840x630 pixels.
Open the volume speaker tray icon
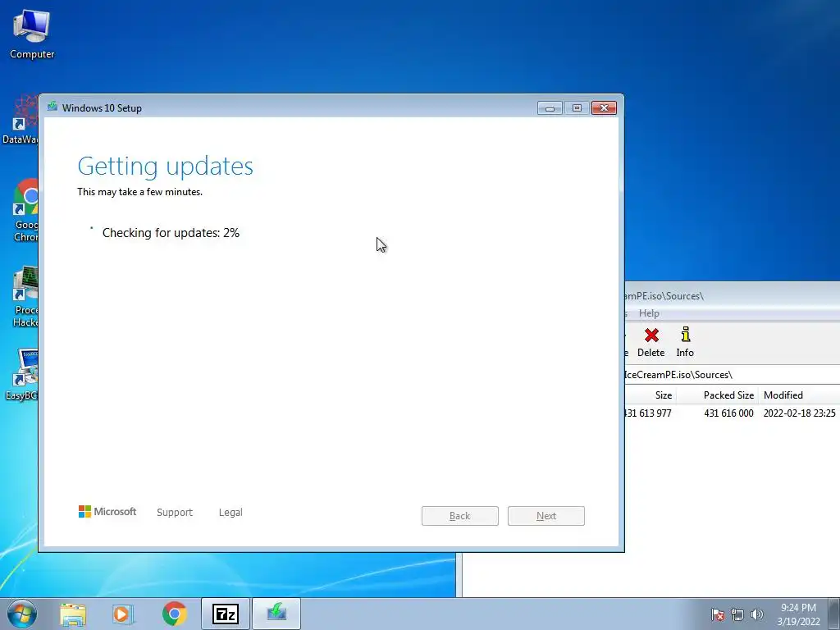pos(756,614)
